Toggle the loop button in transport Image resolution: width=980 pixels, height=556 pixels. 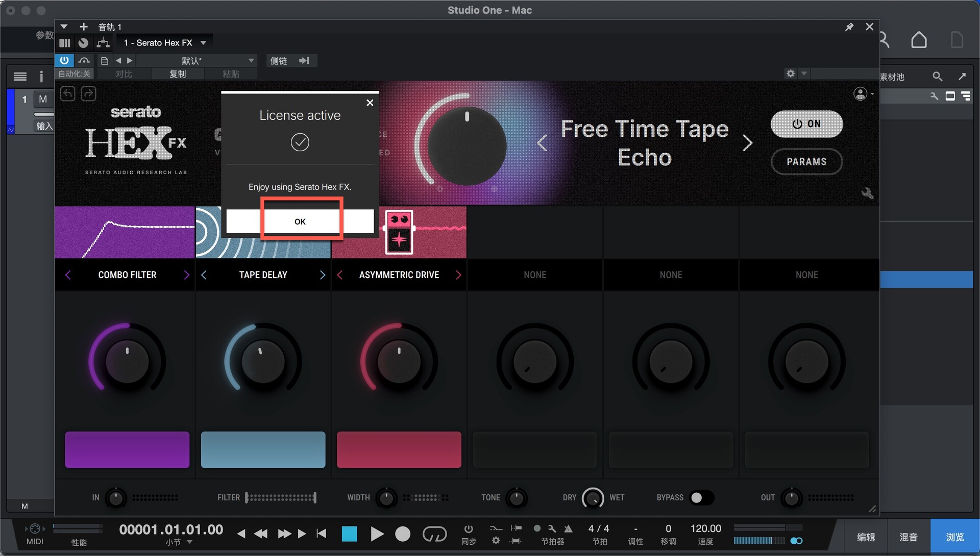pos(434,534)
